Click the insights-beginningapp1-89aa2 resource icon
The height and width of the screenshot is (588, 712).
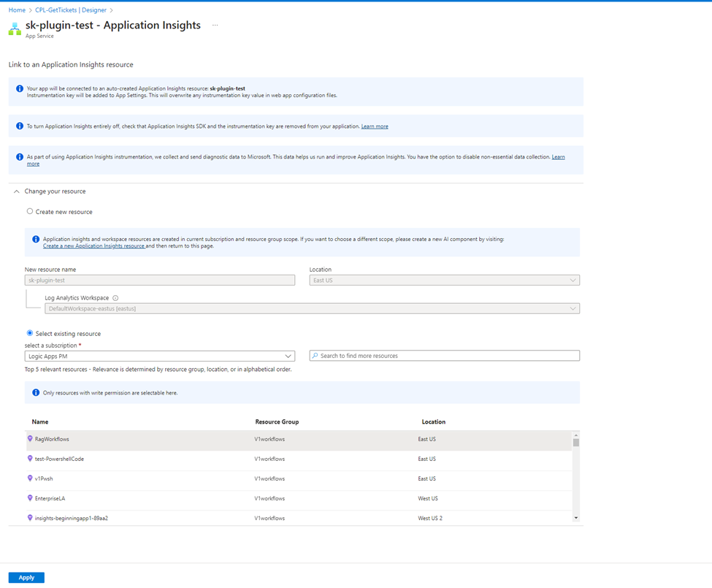(x=30, y=518)
